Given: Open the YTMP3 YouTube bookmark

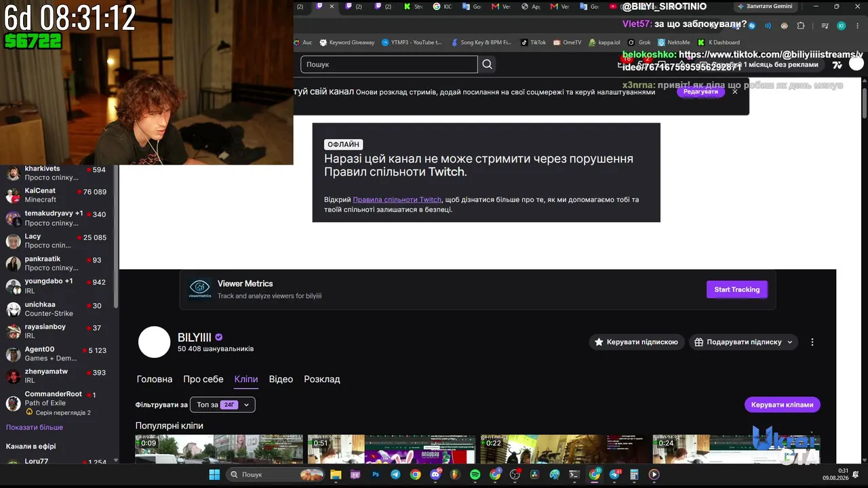Looking at the screenshot, I should (412, 42).
